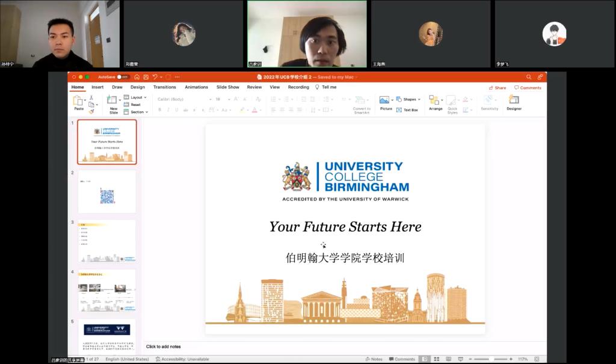Viewport: 616px width, 364px height.
Task: Open the Insert tab
Action: point(97,87)
